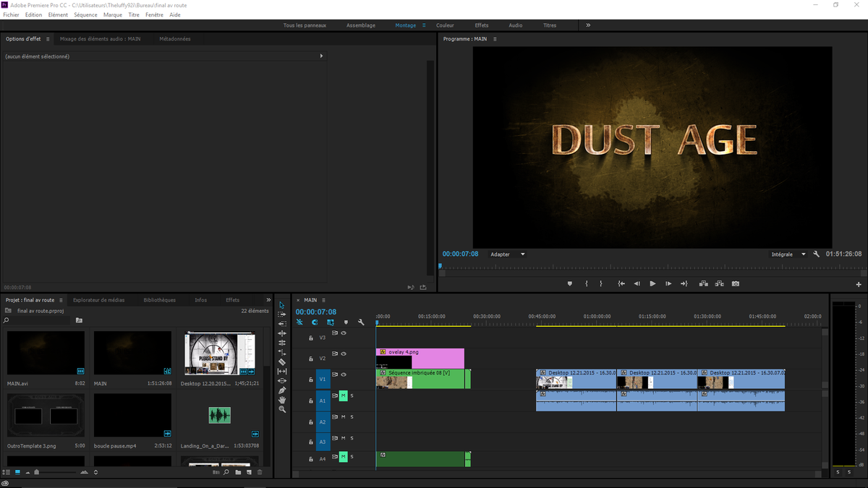Step forward one frame in Program monitor
This screenshot has width=868, height=488.
click(x=668, y=283)
